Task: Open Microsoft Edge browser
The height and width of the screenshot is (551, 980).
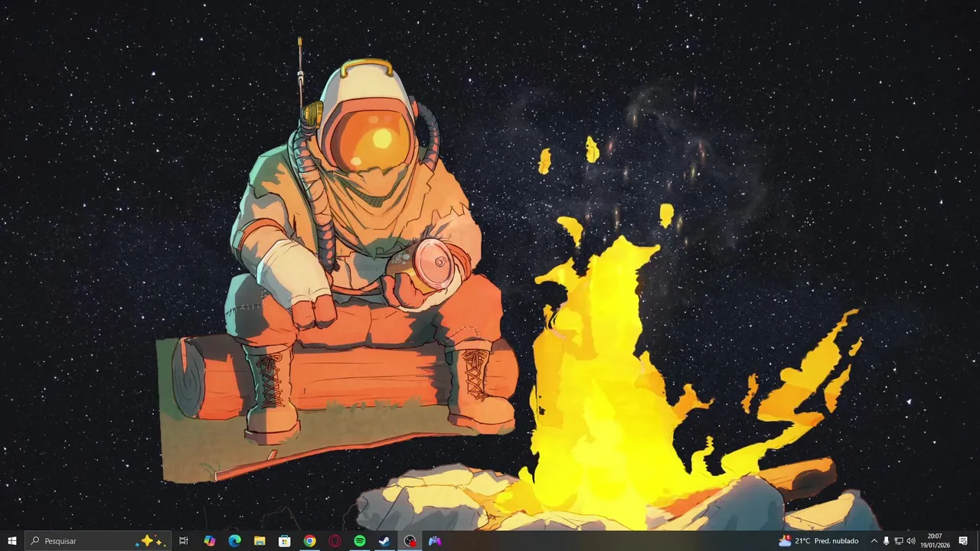Action: pos(234,541)
